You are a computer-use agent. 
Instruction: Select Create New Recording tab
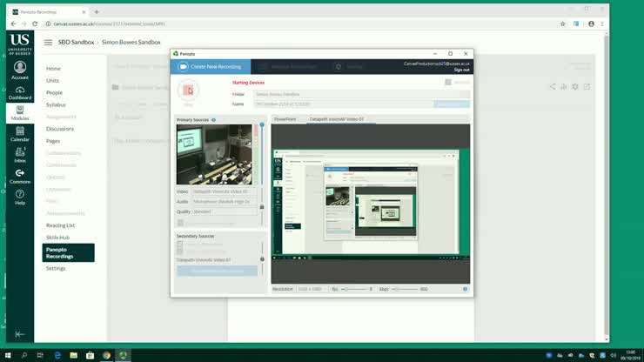[x=211, y=66]
